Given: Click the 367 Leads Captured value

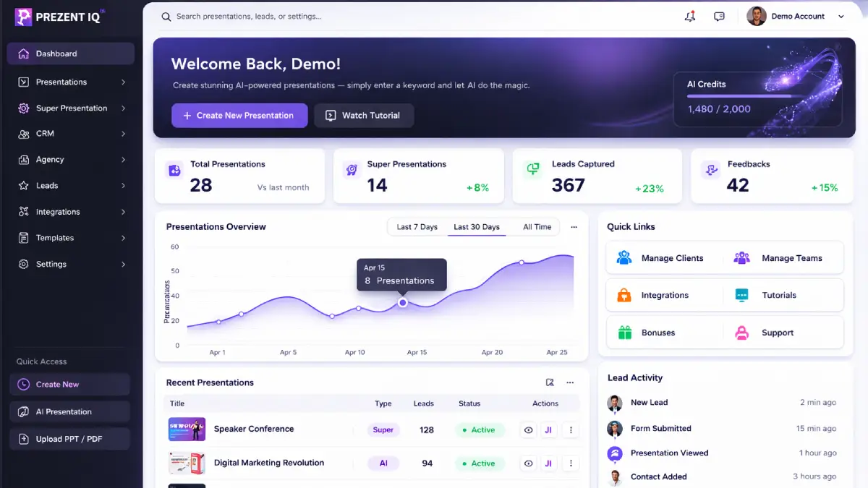Looking at the screenshot, I should click(x=568, y=186).
